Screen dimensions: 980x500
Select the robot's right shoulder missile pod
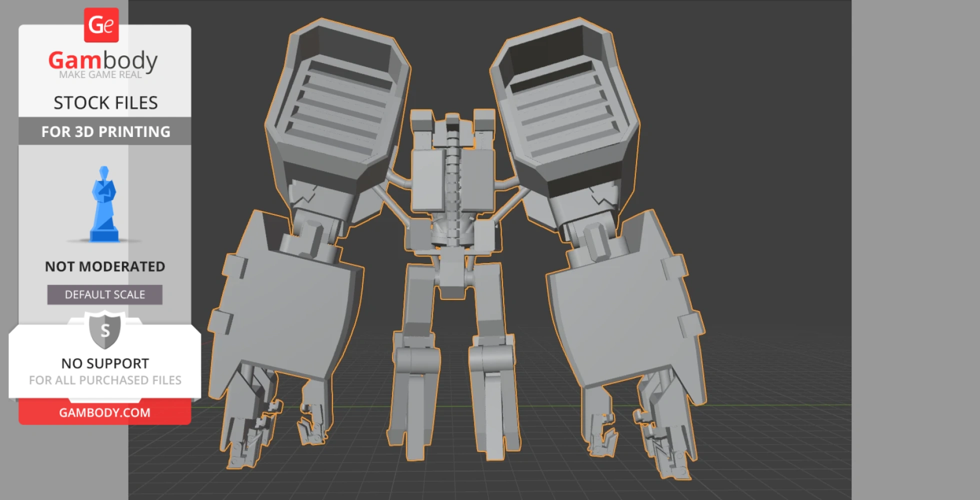coord(565,105)
